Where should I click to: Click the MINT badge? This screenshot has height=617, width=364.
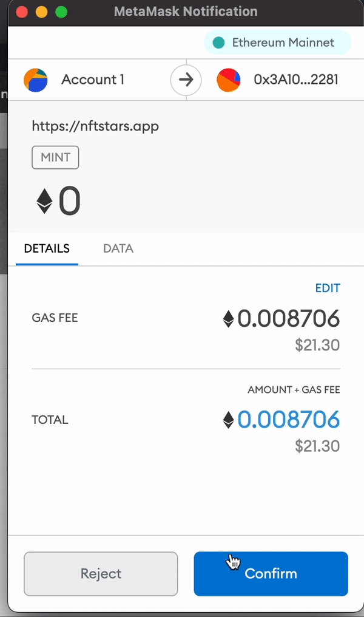click(x=55, y=158)
